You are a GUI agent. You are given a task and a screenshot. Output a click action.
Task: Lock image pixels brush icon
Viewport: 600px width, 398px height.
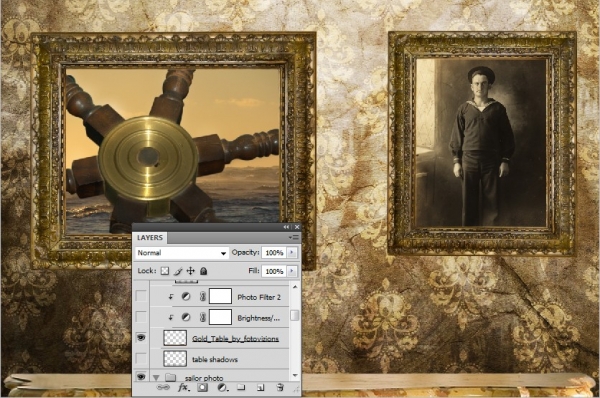pos(178,271)
